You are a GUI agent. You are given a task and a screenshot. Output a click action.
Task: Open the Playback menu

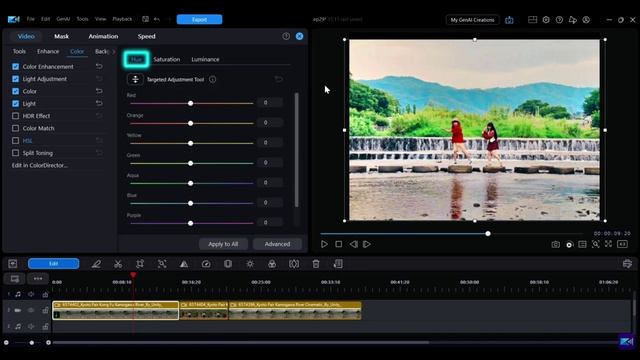(122, 19)
